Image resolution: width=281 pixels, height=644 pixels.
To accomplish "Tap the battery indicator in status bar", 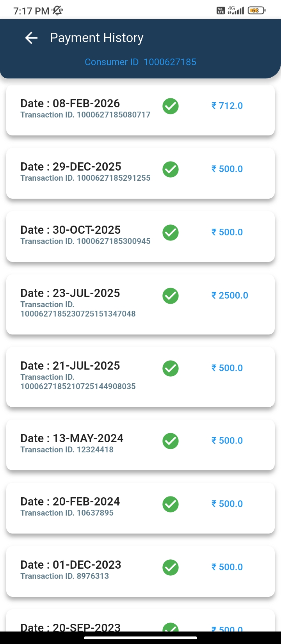I will tap(256, 11).
